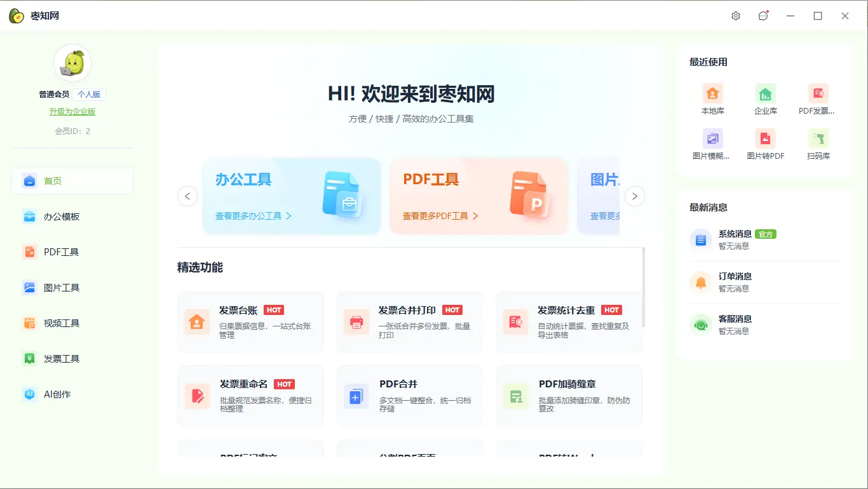Click carousel next arrow

[x=635, y=196]
